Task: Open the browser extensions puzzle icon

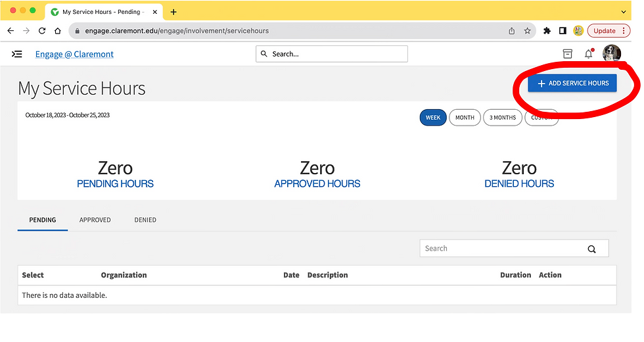Action: click(547, 31)
